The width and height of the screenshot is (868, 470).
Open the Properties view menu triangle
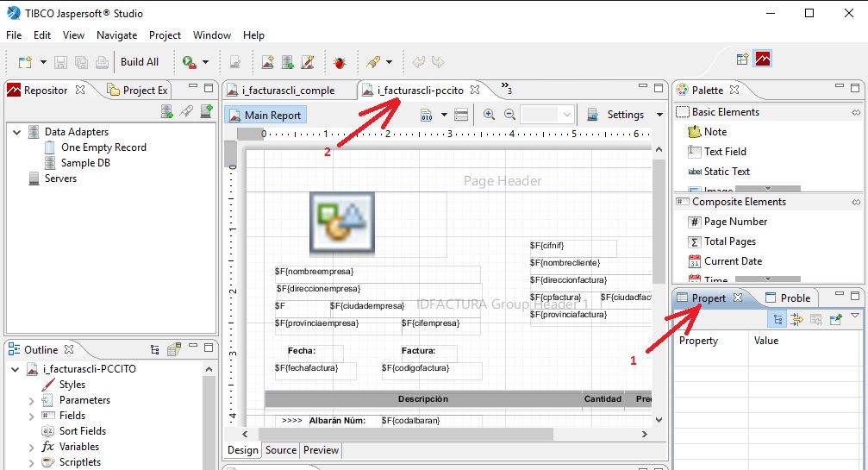[855, 316]
